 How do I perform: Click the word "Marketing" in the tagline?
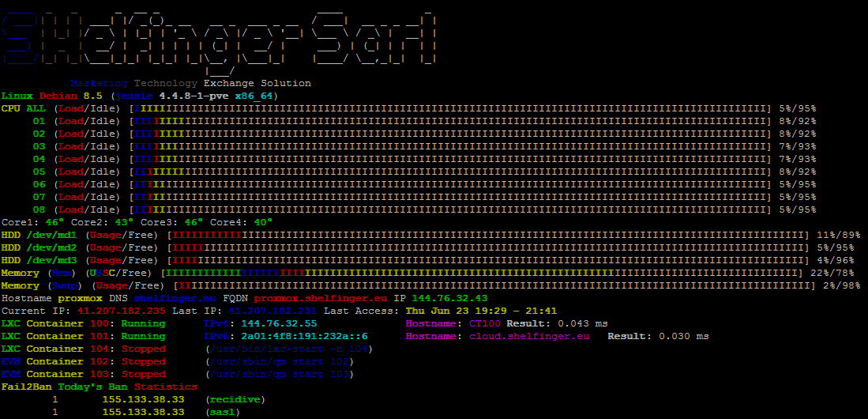(99, 83)
